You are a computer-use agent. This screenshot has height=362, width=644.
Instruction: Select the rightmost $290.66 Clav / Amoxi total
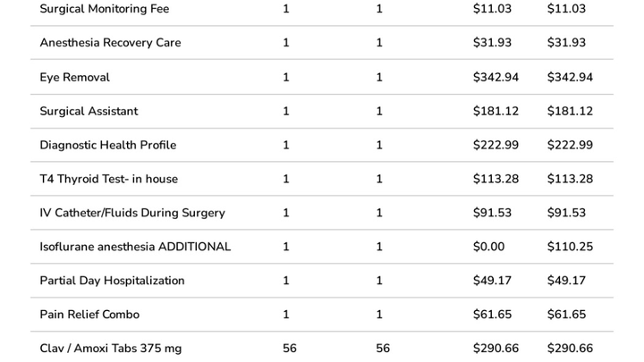[570, 349]
